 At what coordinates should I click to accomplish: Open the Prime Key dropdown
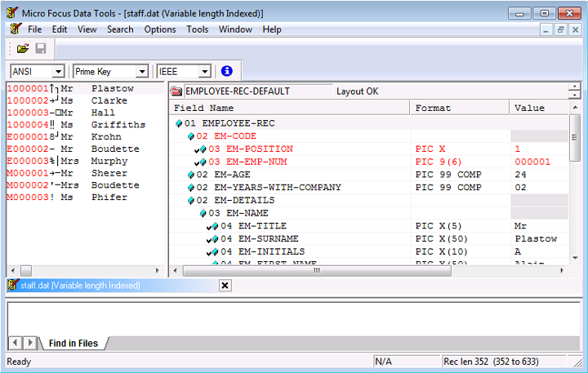[141, 72]
